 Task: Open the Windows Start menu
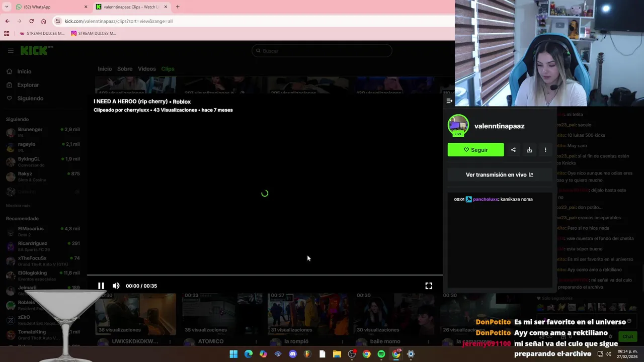(x=233, y=354)
